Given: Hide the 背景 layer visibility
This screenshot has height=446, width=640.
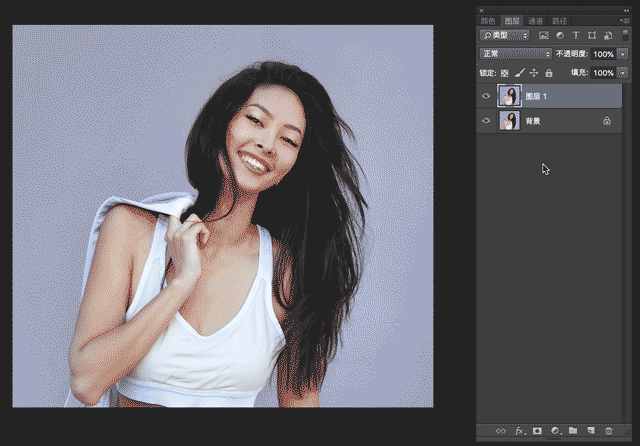Looking at the screenshot, I should 486,121.
